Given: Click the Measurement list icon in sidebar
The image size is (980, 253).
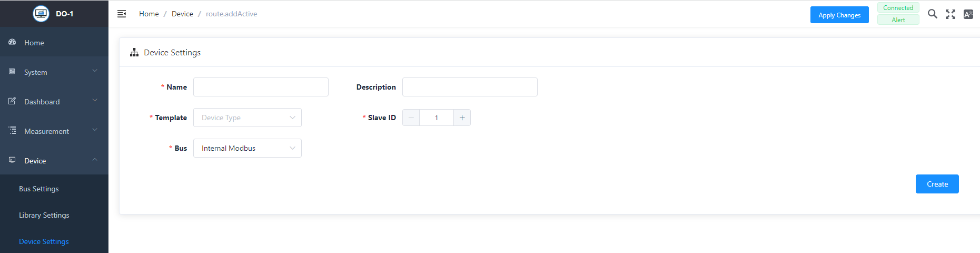Looking at the screenshot, I should (12, 131).
